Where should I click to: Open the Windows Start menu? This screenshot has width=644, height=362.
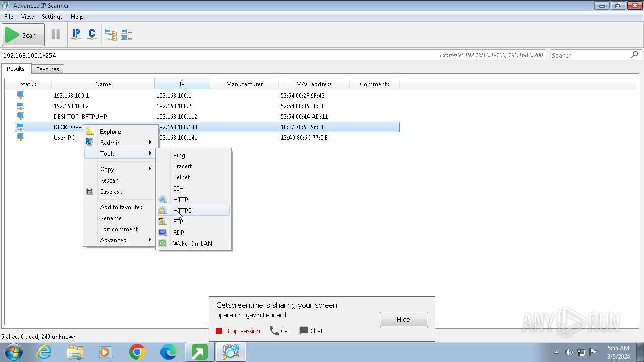tap(14, 352)
